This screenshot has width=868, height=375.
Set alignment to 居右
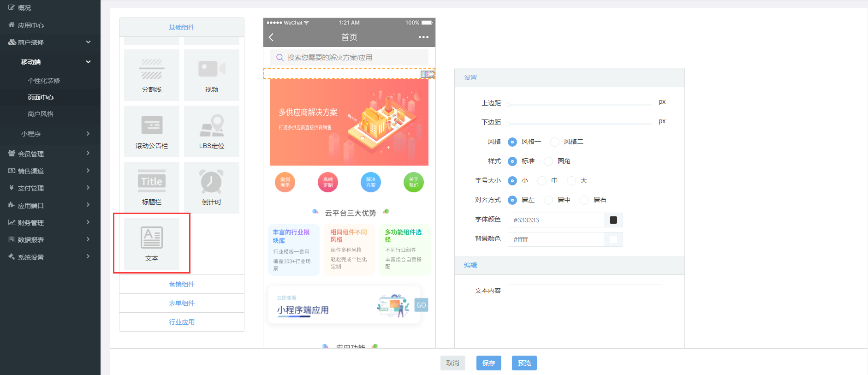tap(584, 200)
